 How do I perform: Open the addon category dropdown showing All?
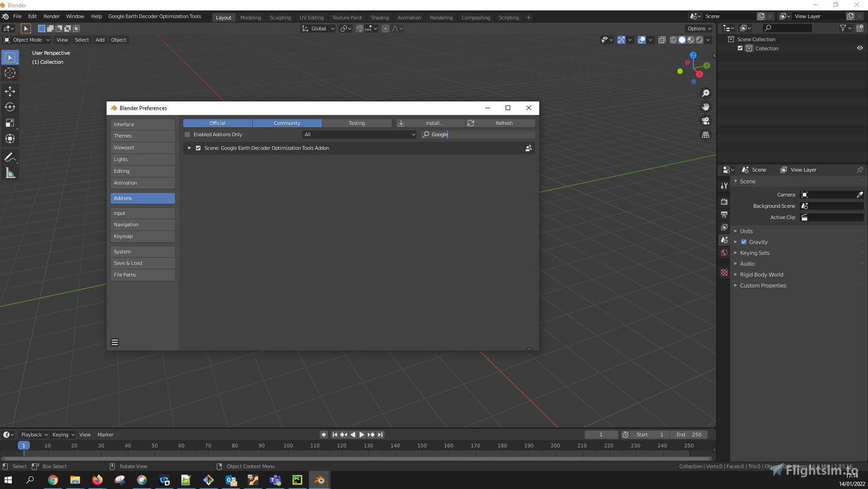click(x=360, y=134)
